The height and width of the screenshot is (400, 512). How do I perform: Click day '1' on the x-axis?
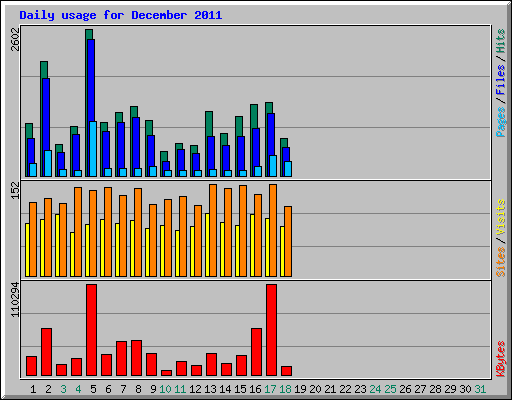[x=33, y=389]
